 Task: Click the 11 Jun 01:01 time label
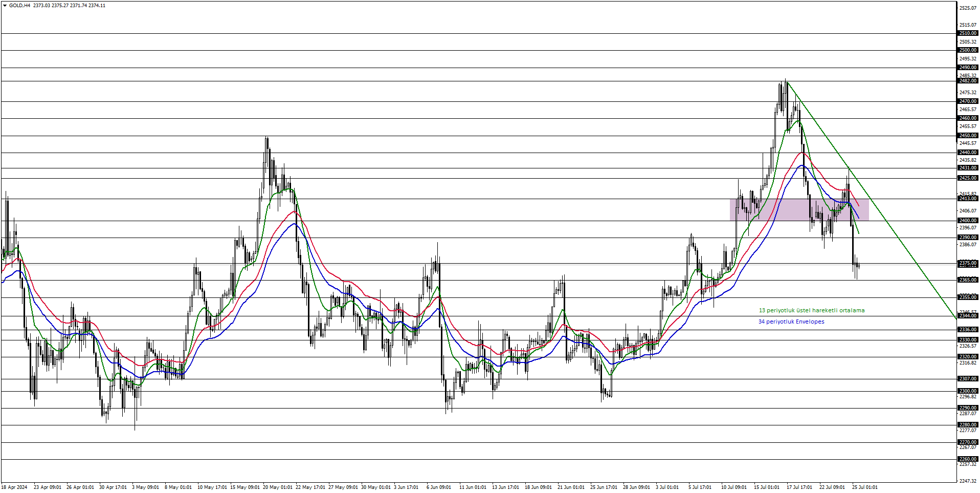click(473, 487)
